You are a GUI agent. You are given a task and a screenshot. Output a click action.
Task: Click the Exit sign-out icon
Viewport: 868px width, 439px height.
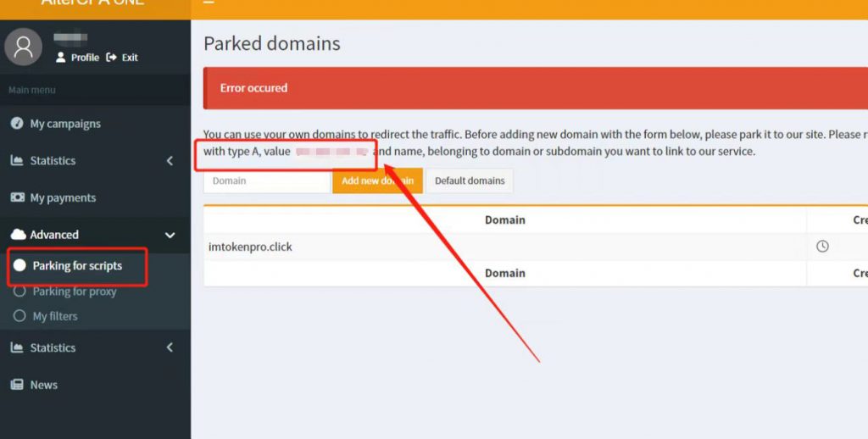tap(111, 58)
